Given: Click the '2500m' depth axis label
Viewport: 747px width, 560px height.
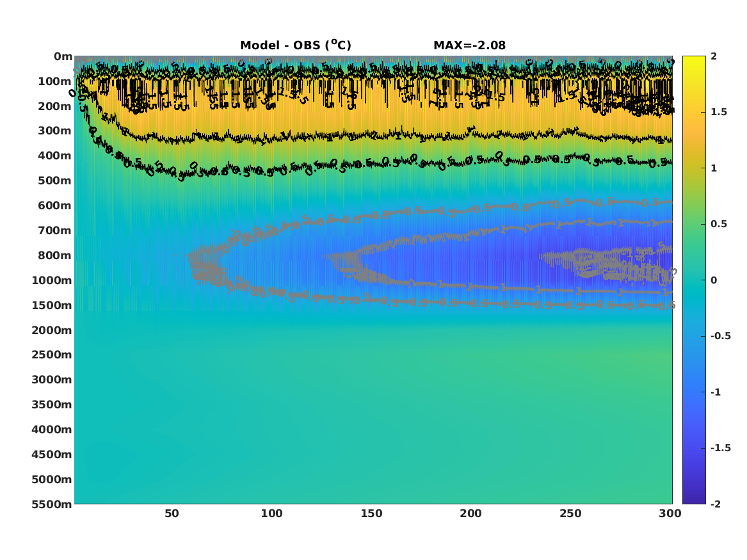Looking at the screenshot, I should 52,355.
